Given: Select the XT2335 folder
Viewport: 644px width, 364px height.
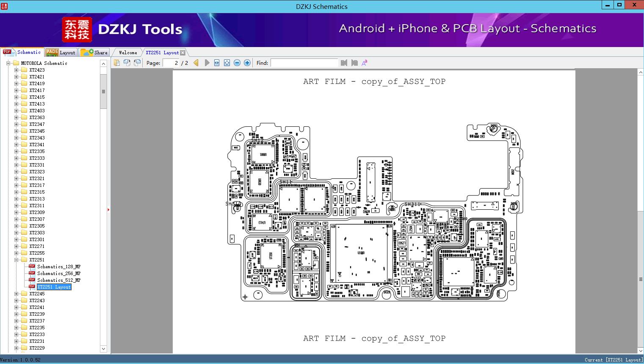Looking at the screenshot, I should tap(37, 151).
